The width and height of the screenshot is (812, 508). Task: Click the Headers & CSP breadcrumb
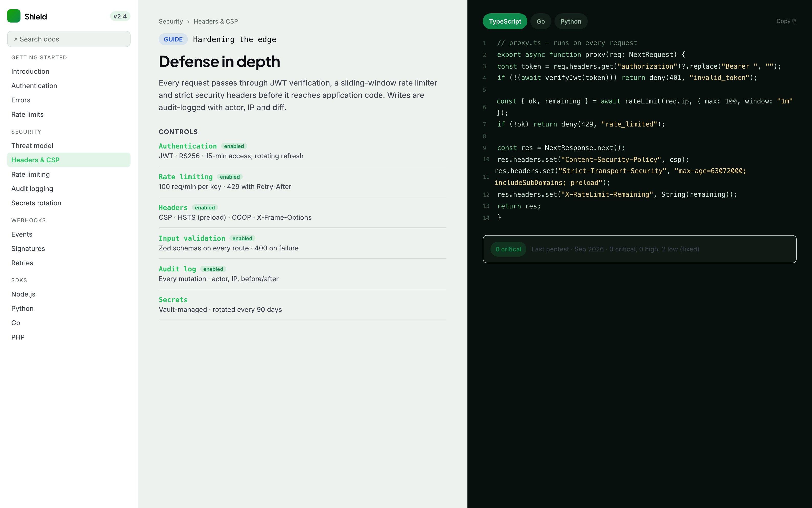pos(216,22)
